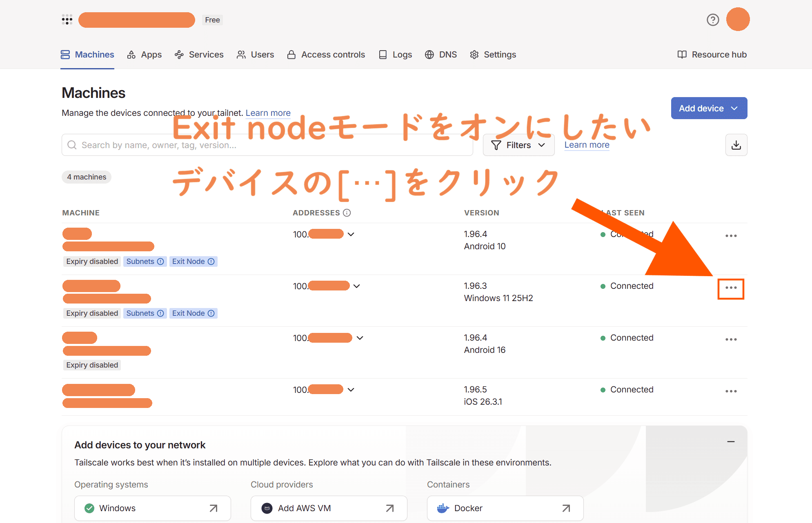
Task: Expand addresses for the Android 10 machine
Action: (351, 235)
